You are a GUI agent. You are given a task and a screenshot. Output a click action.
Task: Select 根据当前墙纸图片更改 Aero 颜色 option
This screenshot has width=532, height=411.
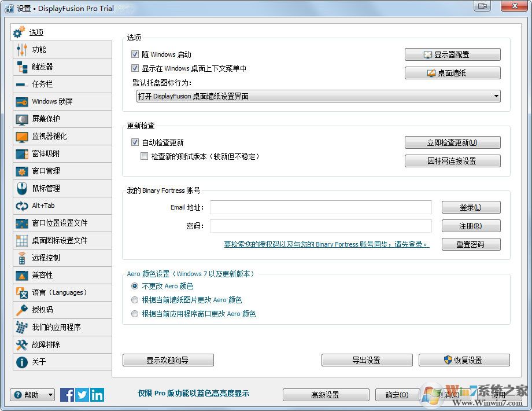coord(135,301)
